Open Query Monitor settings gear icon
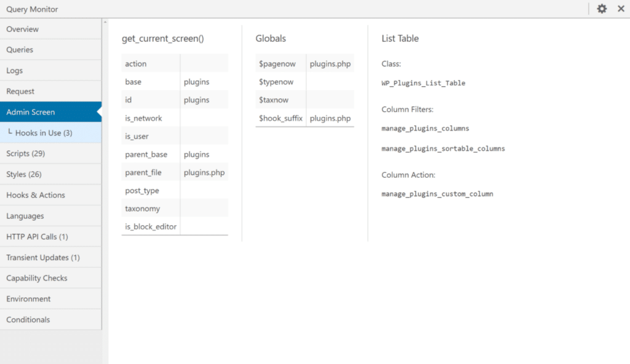Screen dimensions: 630x364 click(602, 9)
